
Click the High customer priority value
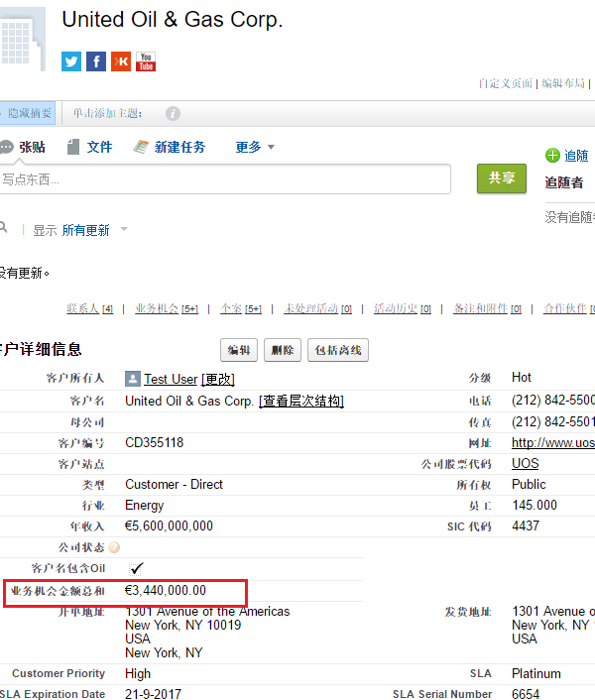138,673
